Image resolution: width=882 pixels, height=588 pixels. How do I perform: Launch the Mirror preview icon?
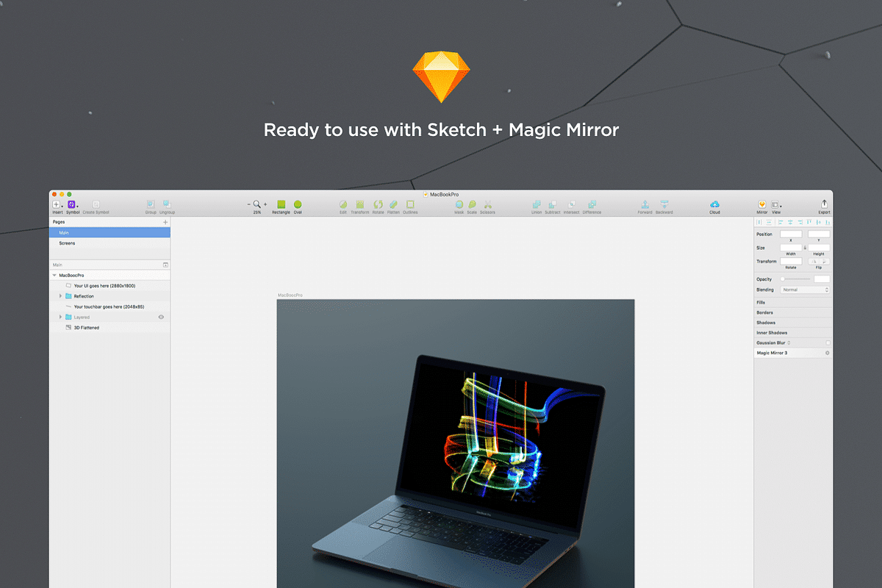(761, 204)
